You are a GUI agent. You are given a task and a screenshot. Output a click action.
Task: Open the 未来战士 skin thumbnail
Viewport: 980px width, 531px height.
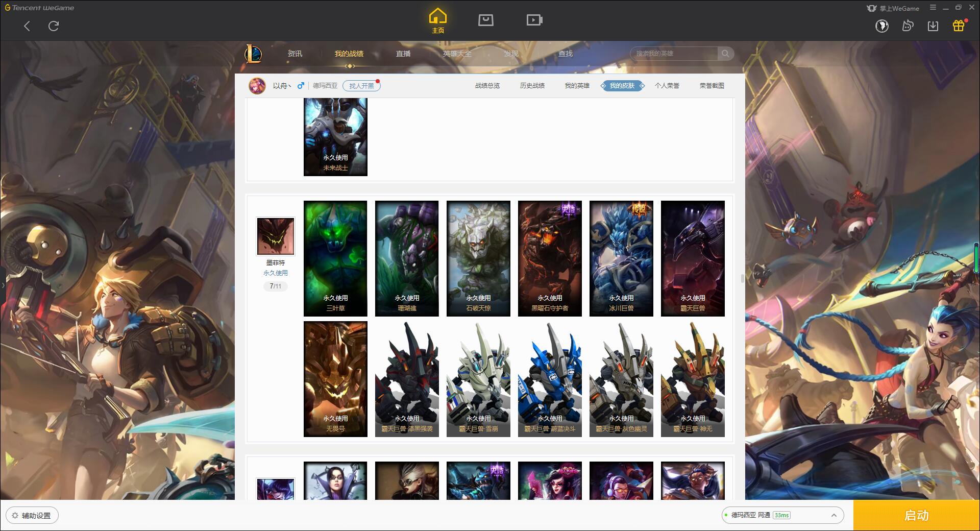pyautogui.click(x=335, y=137)
